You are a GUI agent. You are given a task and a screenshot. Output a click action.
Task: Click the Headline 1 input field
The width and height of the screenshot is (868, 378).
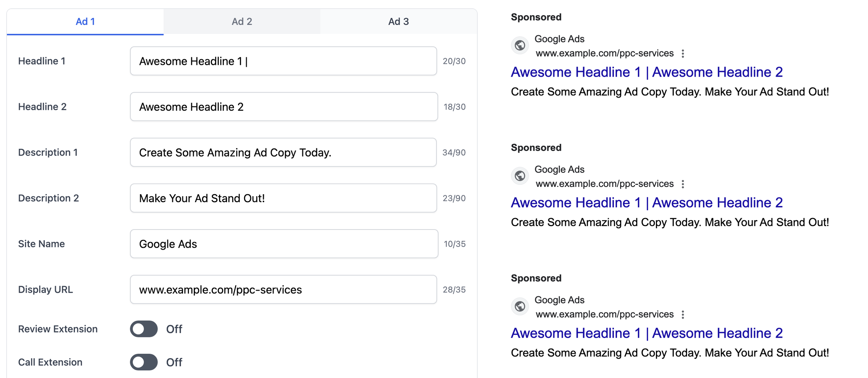(283, 61)
